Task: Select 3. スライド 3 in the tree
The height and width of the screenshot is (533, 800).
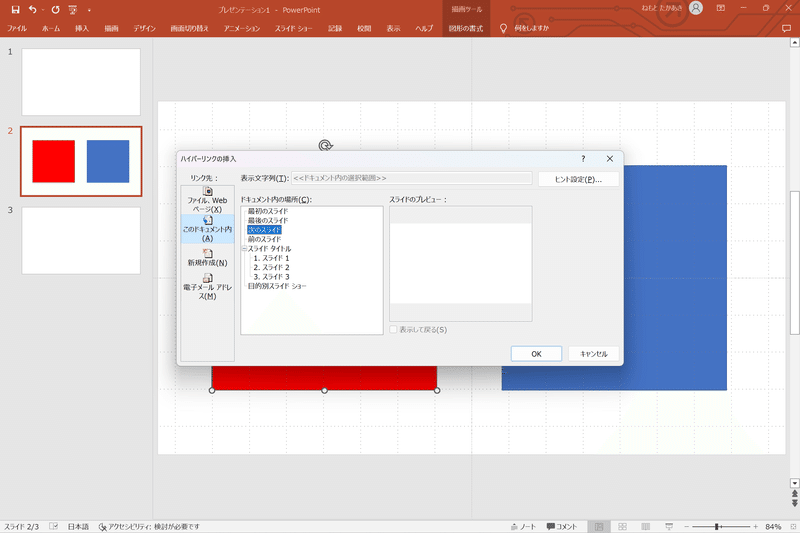Action: [x=271, y=276]
